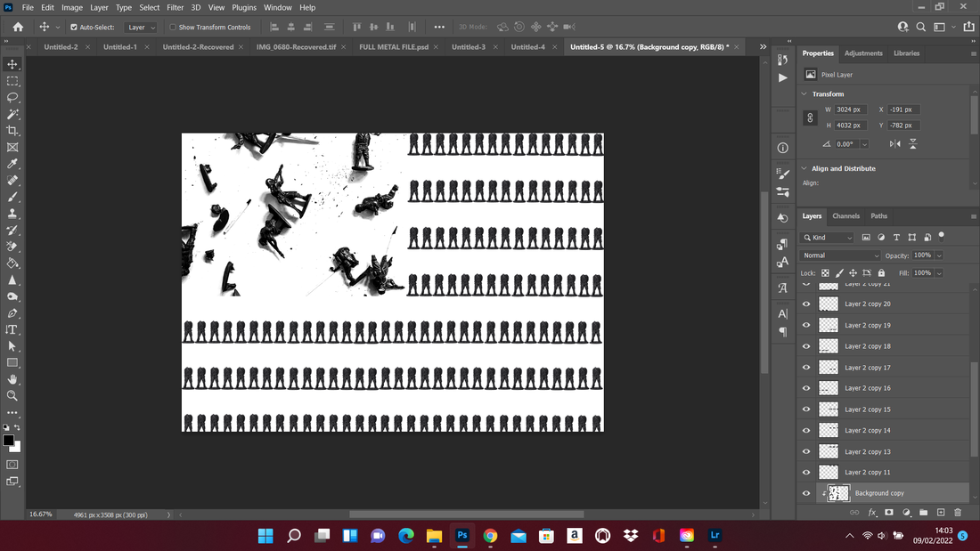
Task: Hide Layer 2 copy 19
Action: [x=806, y=325]
